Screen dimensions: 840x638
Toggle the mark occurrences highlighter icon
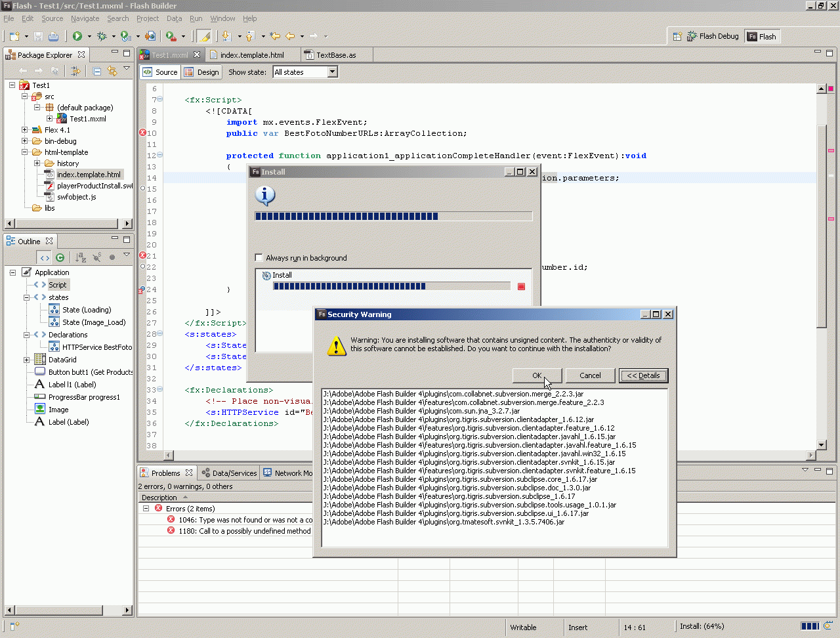[x=204, y=37]
